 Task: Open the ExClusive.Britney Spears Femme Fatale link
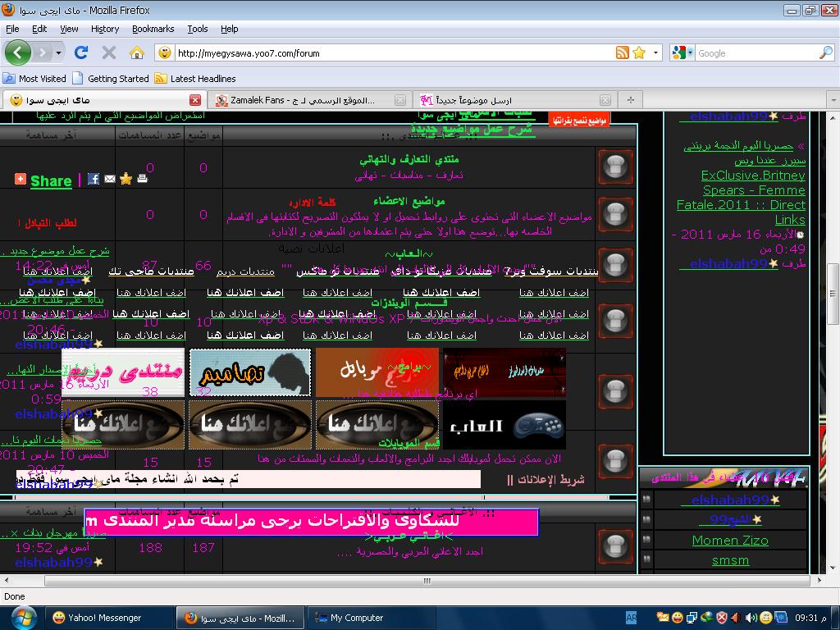pos(741,197)
